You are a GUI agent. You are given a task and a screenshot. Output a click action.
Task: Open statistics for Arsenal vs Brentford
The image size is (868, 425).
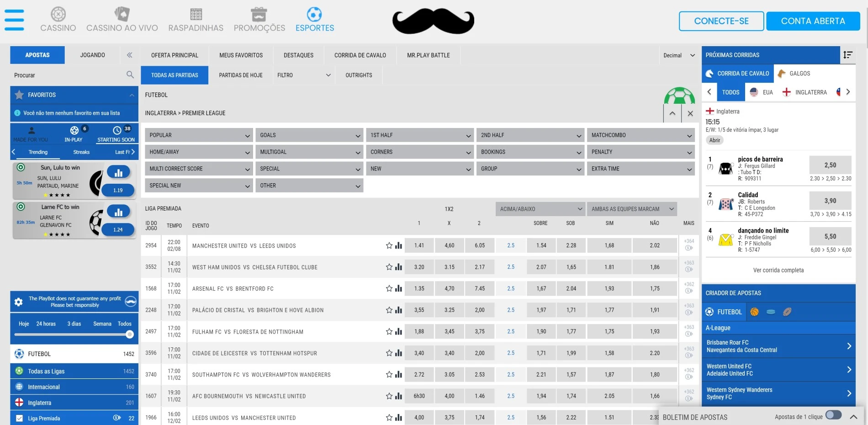coord(399,288)
